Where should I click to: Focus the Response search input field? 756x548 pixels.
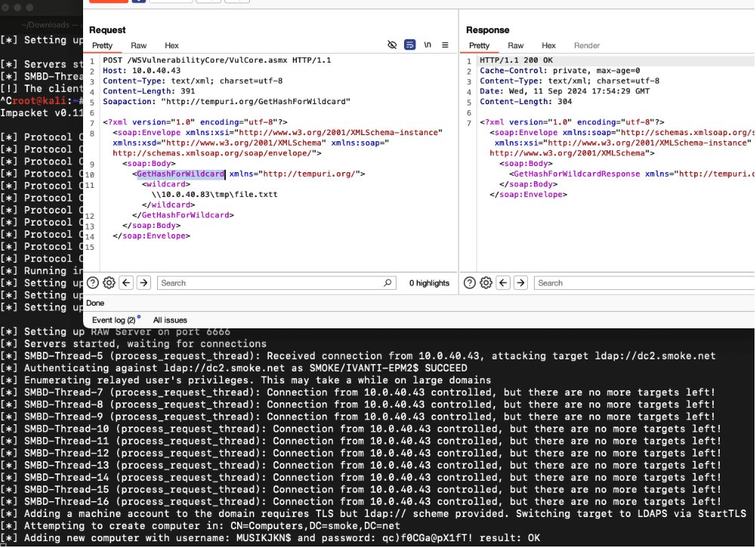[645, 283]
